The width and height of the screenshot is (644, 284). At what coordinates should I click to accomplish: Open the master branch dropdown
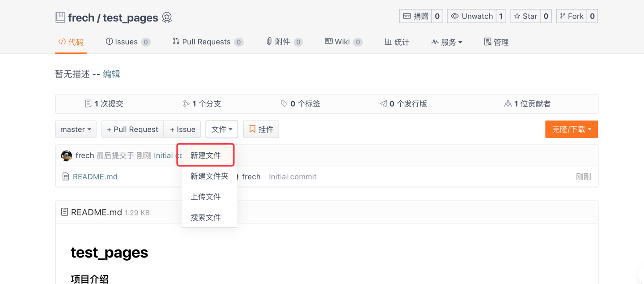pos(76,129)
